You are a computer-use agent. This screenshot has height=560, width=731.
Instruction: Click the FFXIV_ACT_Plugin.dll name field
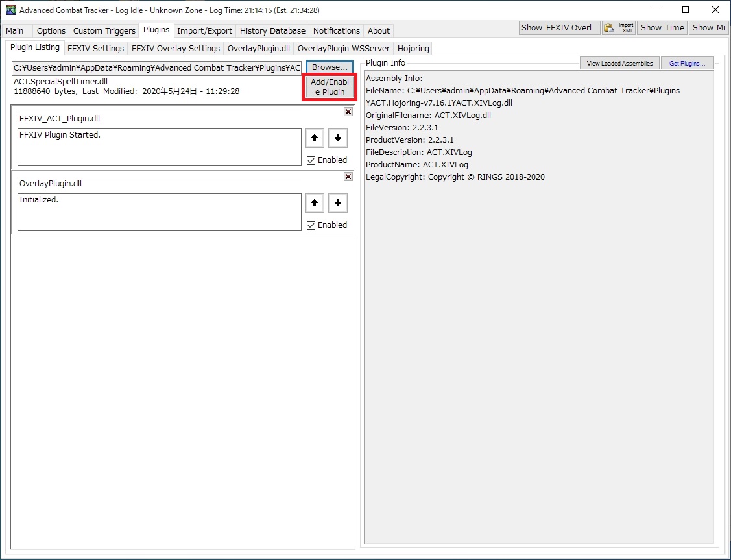pyautogui.click(x=159, y=119)
